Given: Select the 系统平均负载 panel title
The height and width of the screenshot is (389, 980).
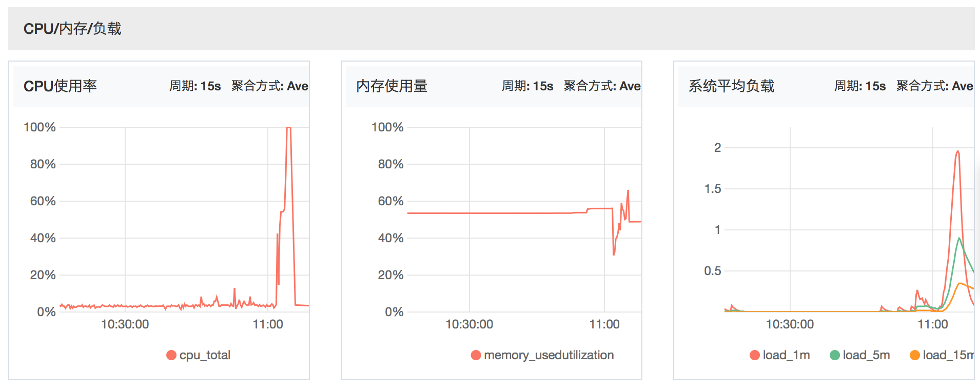Looking at the screenshot, I should click(x=732, y=86).
